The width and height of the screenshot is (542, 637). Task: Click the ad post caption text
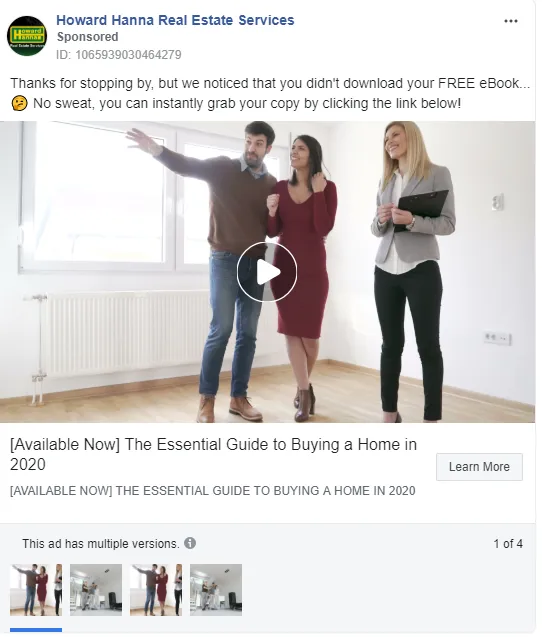pyautogui.click(x=270, y=93)
